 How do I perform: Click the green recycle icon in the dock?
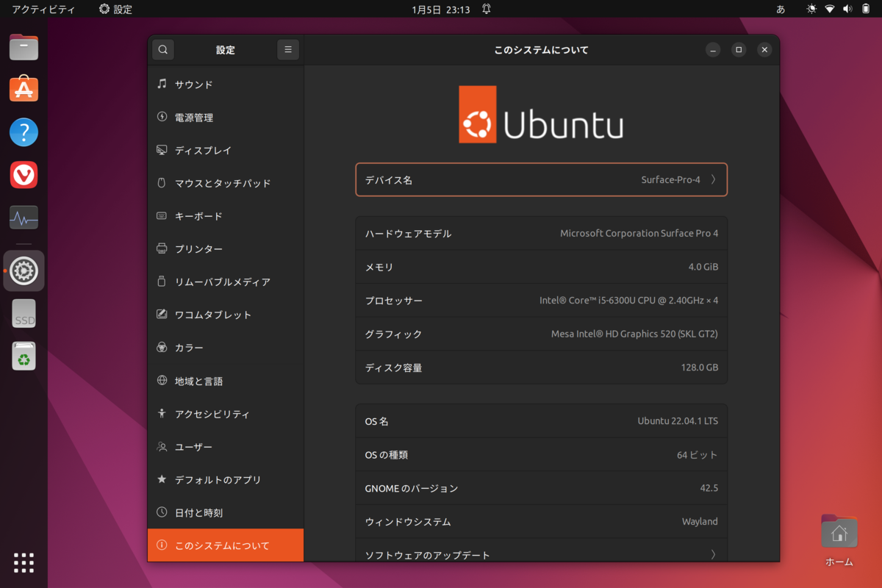tap(23, 356)
